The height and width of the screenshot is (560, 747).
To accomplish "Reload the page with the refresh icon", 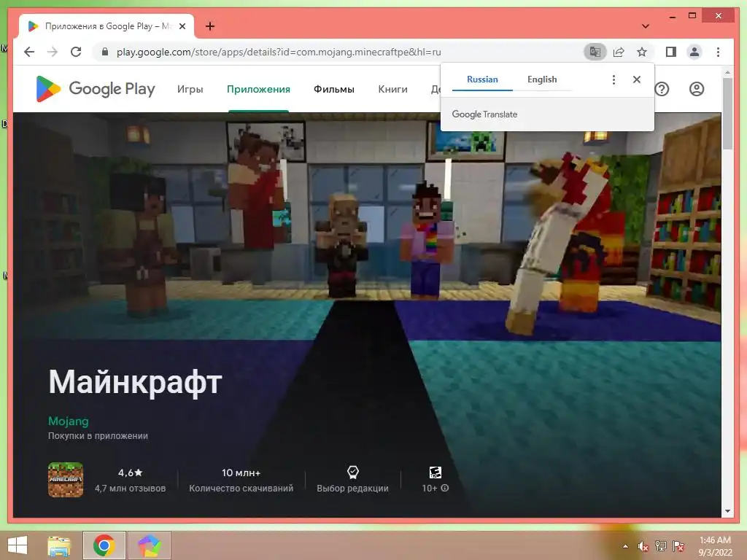I will point(76,52).
